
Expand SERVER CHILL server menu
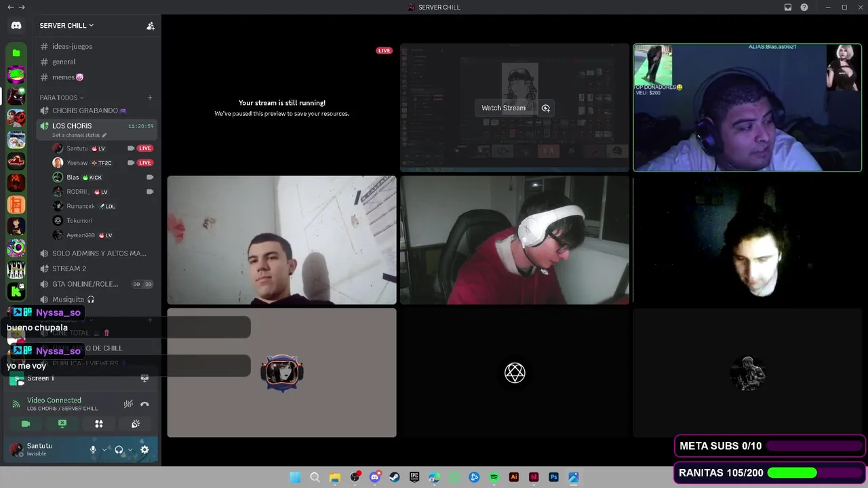pos(66,26)
